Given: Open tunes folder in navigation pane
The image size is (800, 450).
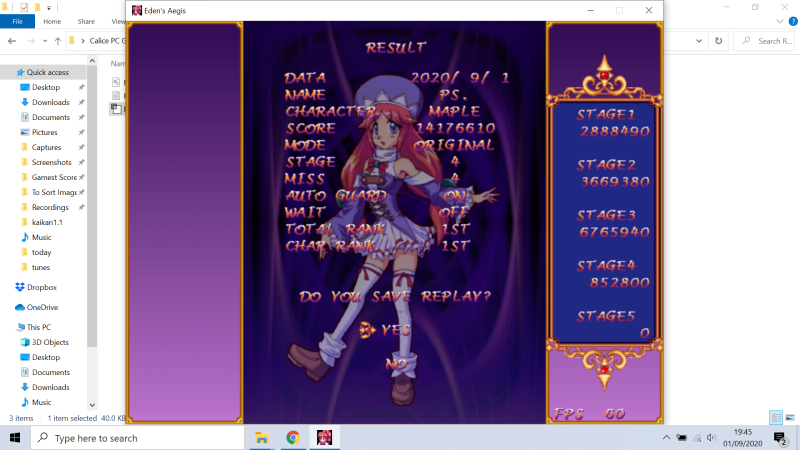Looking at the screenshot, I should click(x=41, y=267).
